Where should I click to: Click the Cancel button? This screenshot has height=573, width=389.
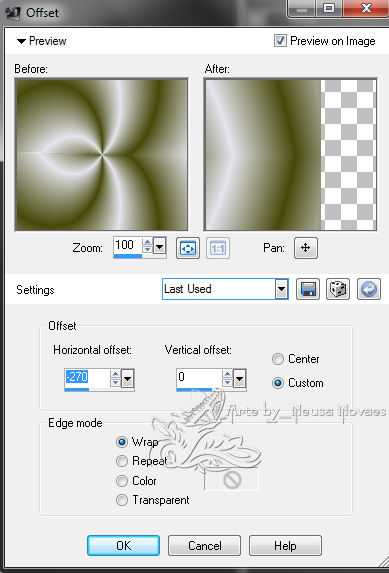(x=204, y=546)
